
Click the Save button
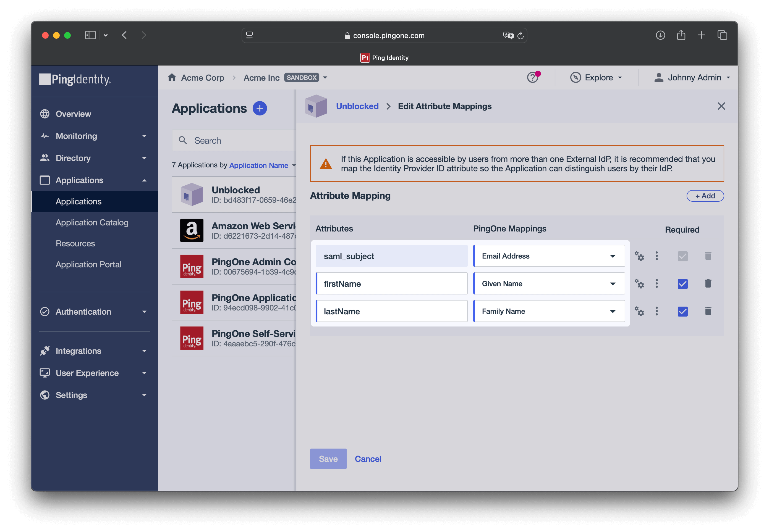[x=328, y=459]
